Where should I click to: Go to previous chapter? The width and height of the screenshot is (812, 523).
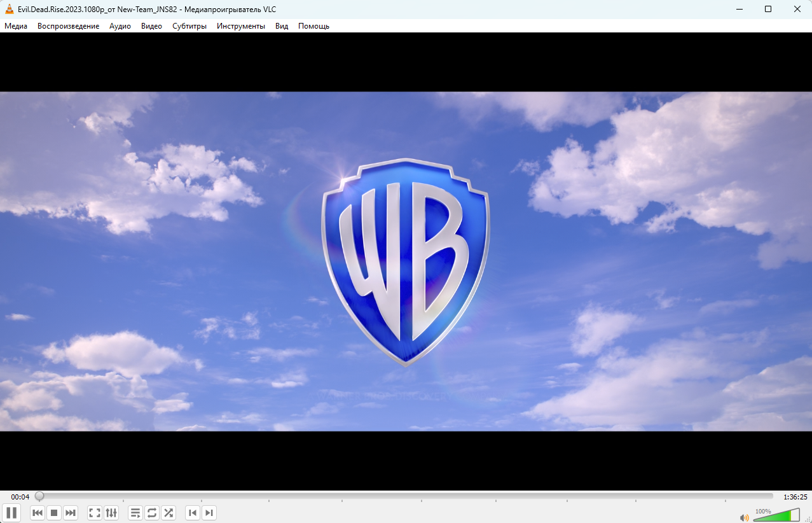pos(193,513)
